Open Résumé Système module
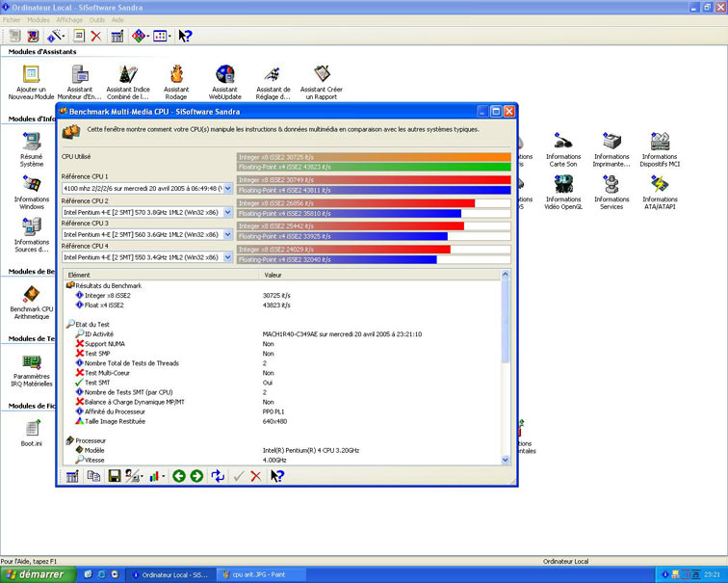This screenshot has width=728, height=583. click(32, 149)
